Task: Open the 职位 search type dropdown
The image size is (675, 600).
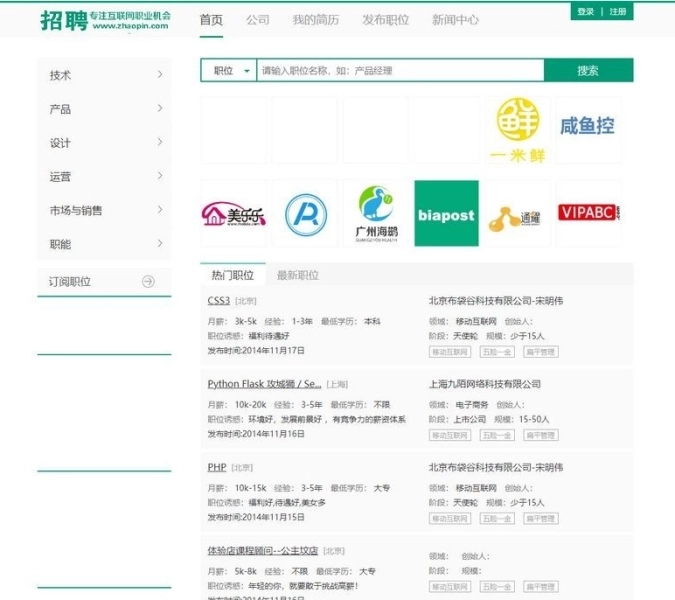Action: tap(229, 71)
